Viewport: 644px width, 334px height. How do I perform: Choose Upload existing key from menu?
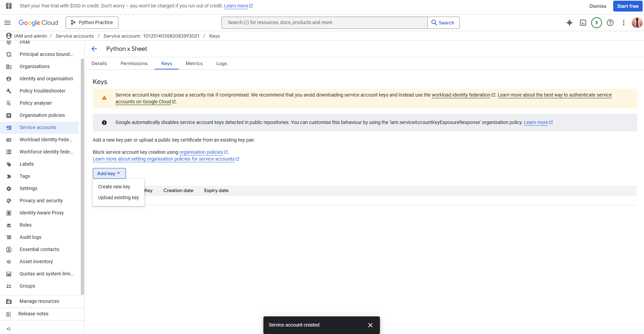point(119,197)
